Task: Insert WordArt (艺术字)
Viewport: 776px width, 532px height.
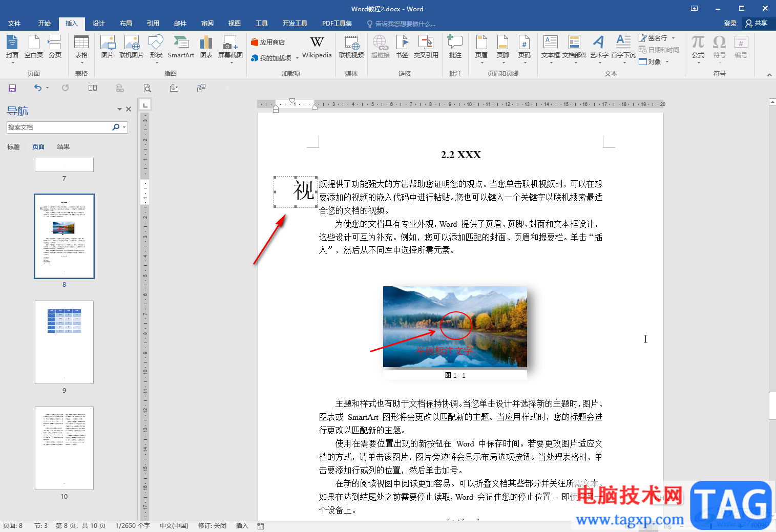Action: (x=599, y=49)
